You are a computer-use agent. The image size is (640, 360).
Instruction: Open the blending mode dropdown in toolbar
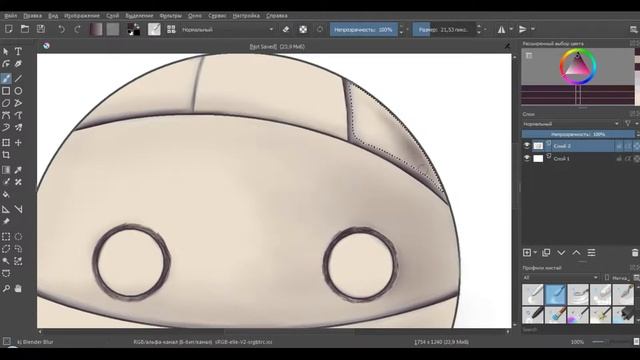pos(227,29)
